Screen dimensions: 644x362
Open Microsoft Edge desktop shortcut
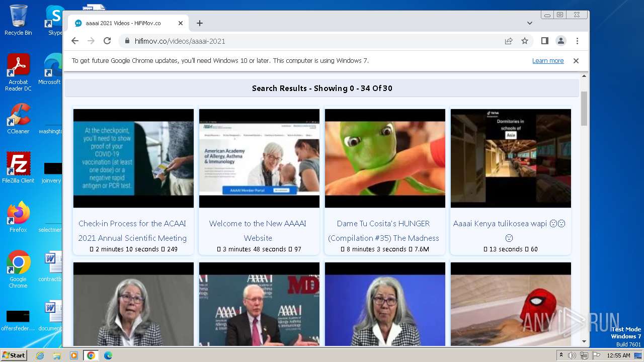[x=50, y=69]
